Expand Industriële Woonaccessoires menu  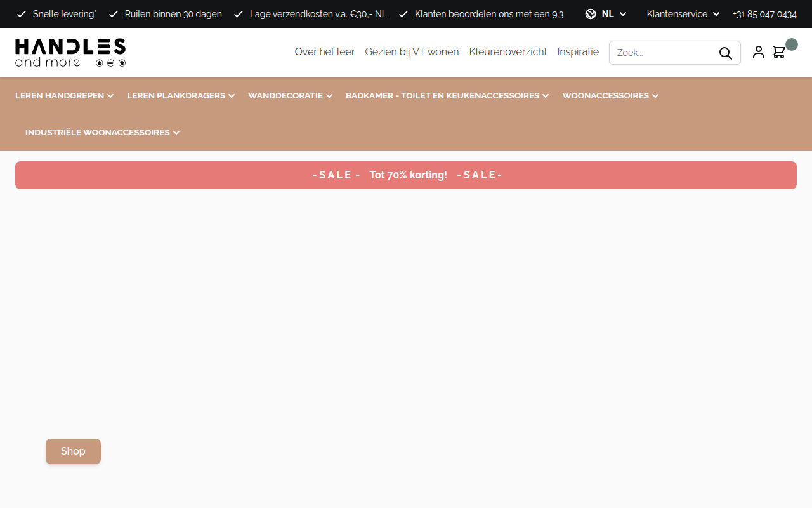(103, 133)
